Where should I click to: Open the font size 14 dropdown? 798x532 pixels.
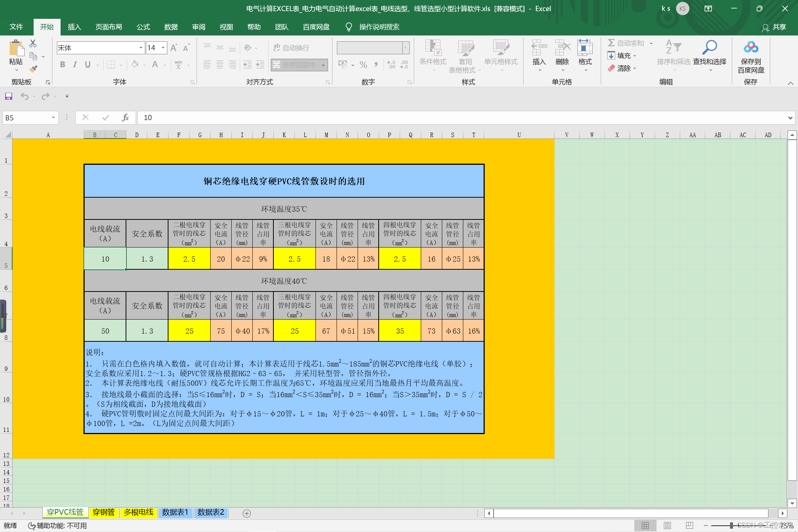click(163, 48)
